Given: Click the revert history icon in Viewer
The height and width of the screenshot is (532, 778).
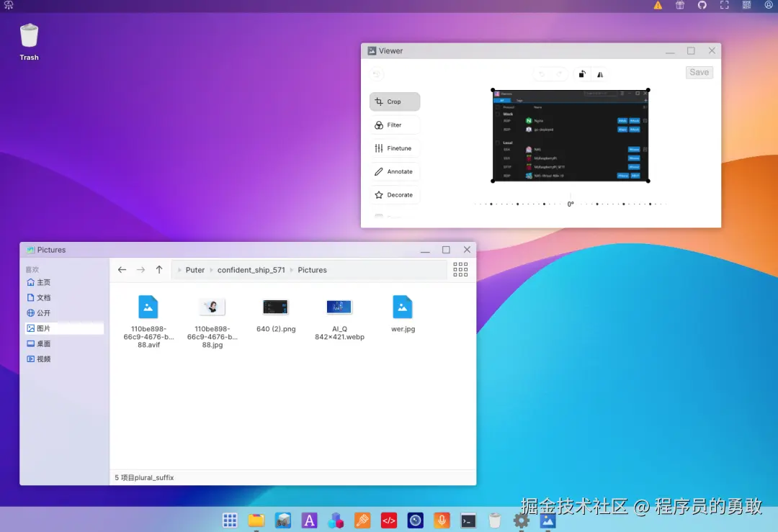Looking at the screenshot, I should 377,74.
